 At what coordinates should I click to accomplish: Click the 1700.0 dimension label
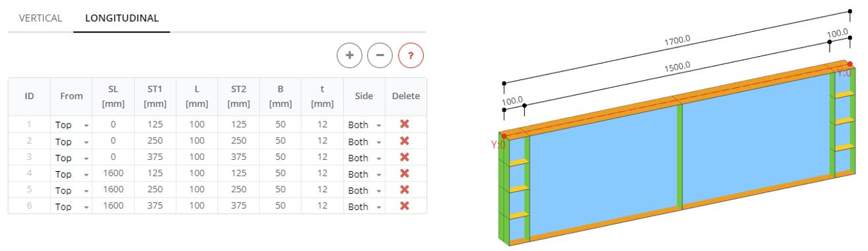(x=677, y=40)
